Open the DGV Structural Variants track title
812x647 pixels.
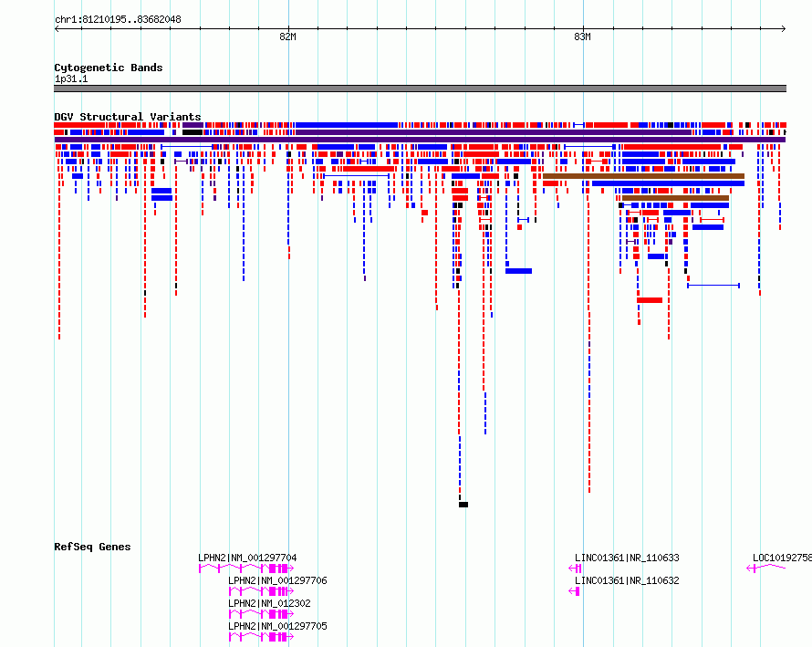pos(128,117)
